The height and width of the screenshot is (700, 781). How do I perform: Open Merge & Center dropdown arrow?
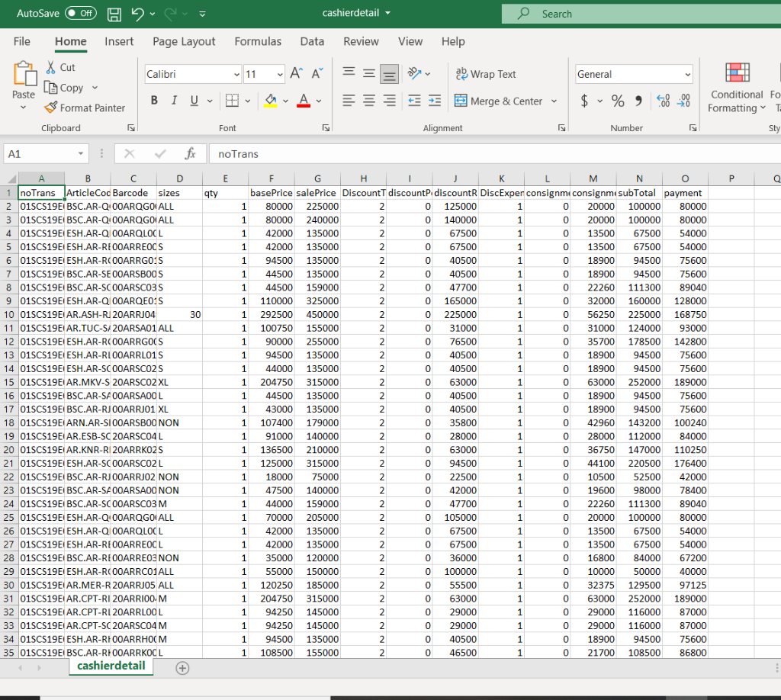point(554,101)
